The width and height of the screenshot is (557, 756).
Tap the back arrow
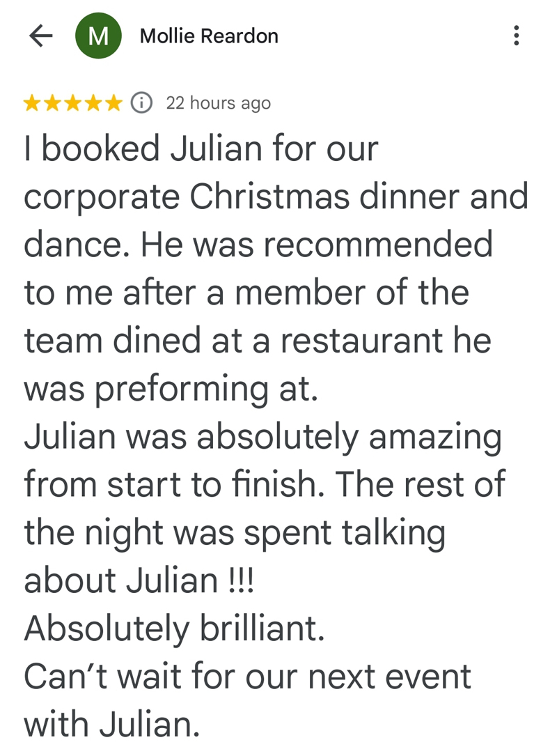click(41, 36)
